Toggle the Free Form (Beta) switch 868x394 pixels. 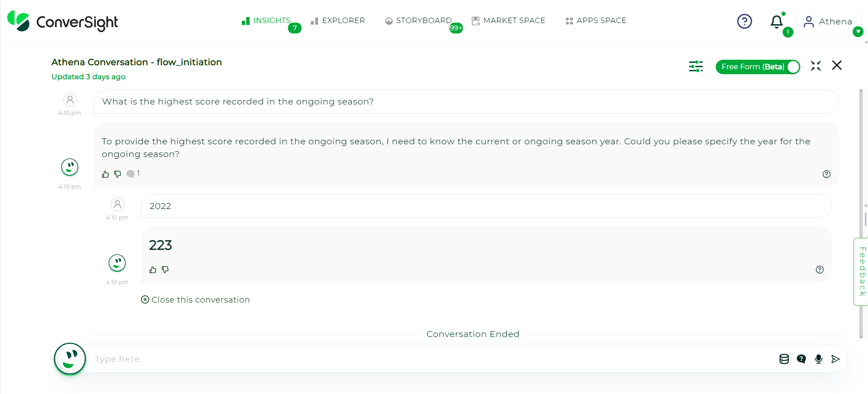[x=758, y=67]
